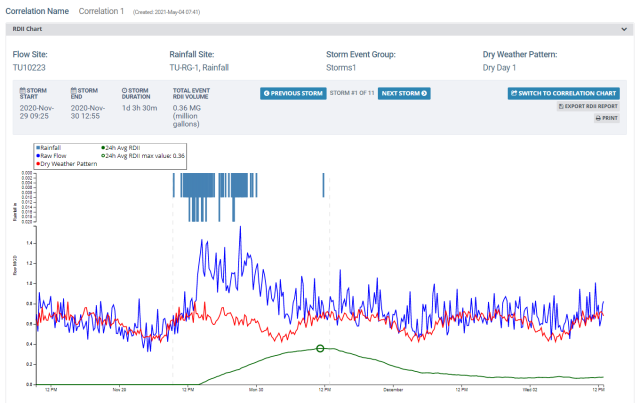This screenshot has width=640, height=403.
Task: Click the STORM #1 OF 11 indicator
Action: (352, 93)
